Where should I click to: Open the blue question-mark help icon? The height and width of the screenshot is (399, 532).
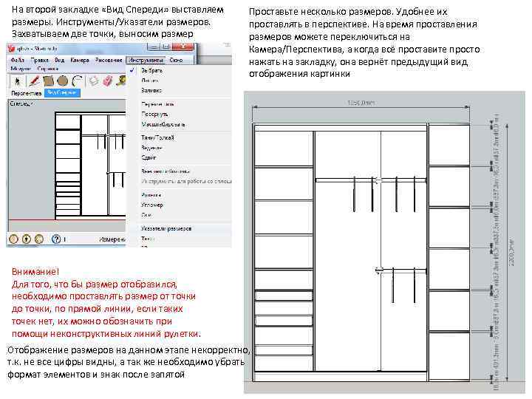[x=56, y=239]
